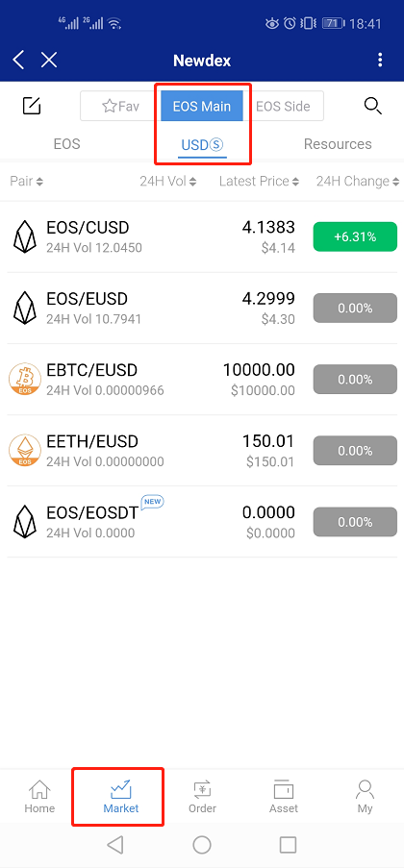The height and width of the screenshot is (868, 404).
Task: Open the Order tab icon
Action: [202, 790]
